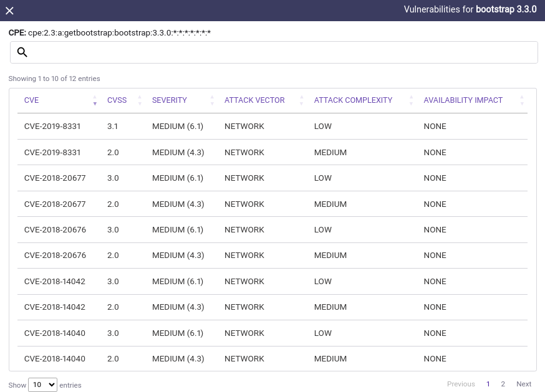
Task: Close the vulnerabilities dialog
Action: [10, 11]
